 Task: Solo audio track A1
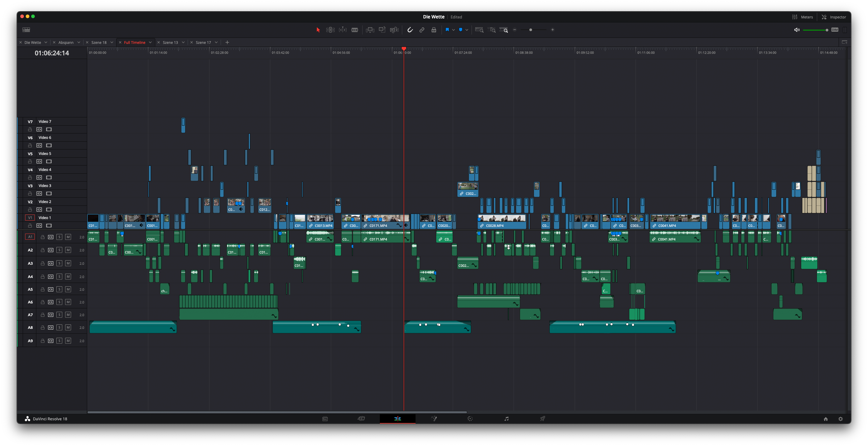[x=59, y=237]
